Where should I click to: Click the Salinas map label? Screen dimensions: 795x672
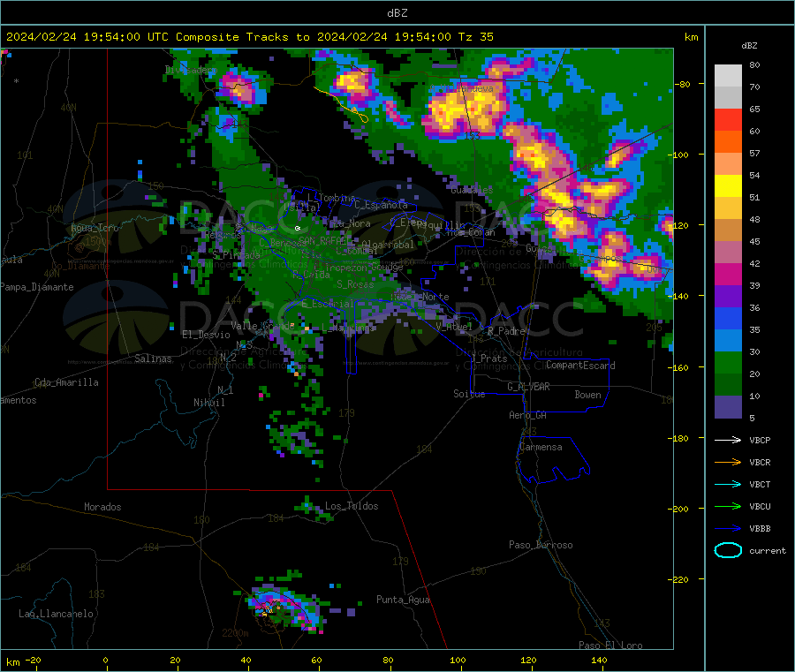click(153, 359)
